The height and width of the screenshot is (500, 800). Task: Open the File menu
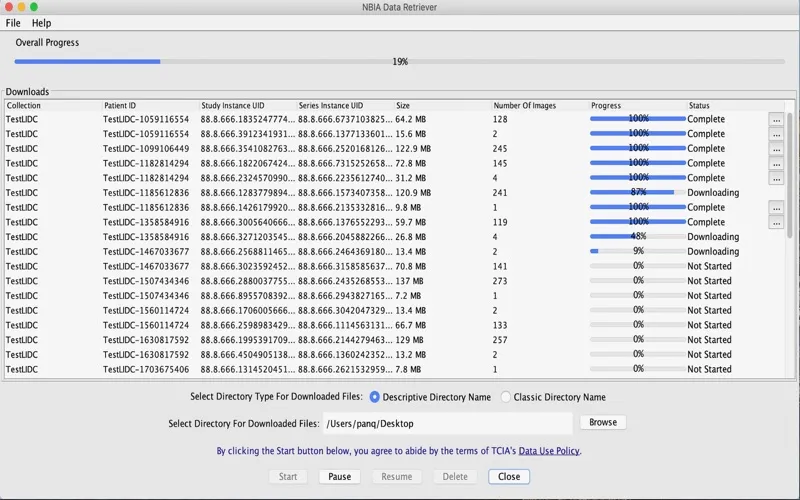coord(13,23)
